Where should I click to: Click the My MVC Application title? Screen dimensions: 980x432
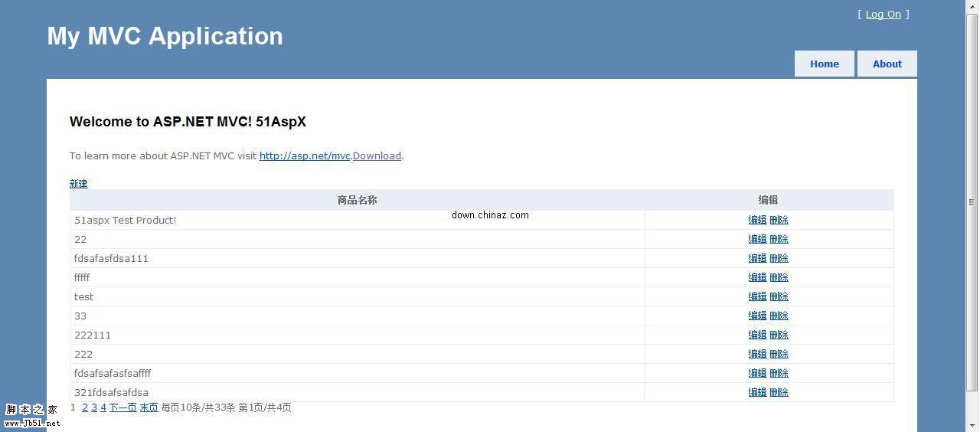(165, 36)
